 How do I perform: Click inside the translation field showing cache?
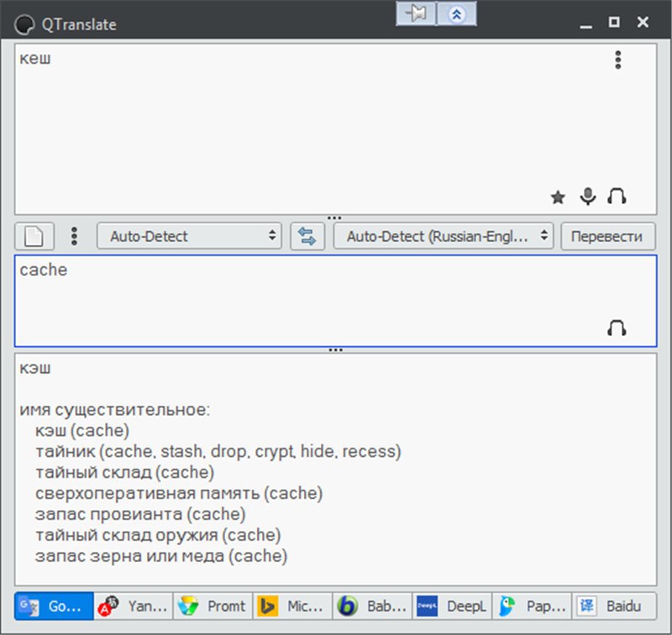pyautogui.click(x=335, y=301)
